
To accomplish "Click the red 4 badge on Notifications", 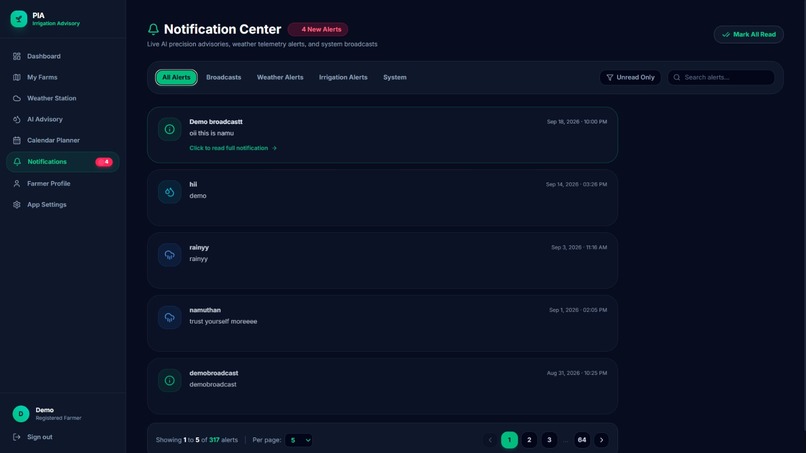I will pyautogui.click(x=104, y=162).
